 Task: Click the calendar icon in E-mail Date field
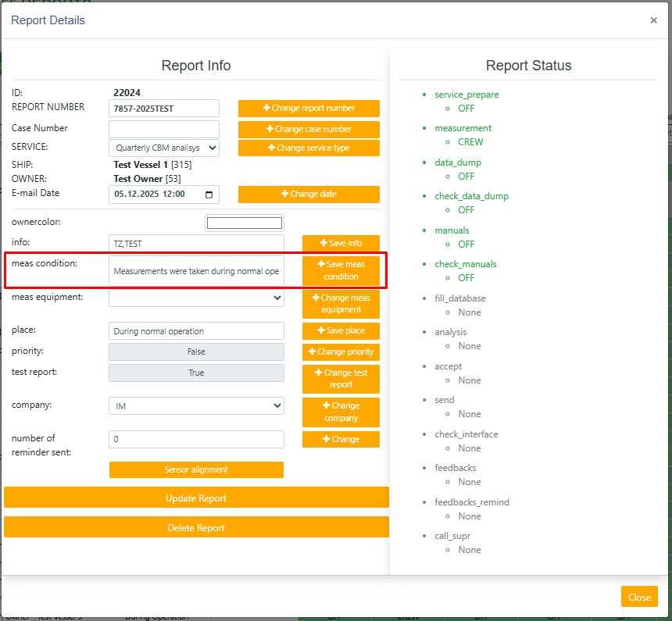(x=209, y=195)
